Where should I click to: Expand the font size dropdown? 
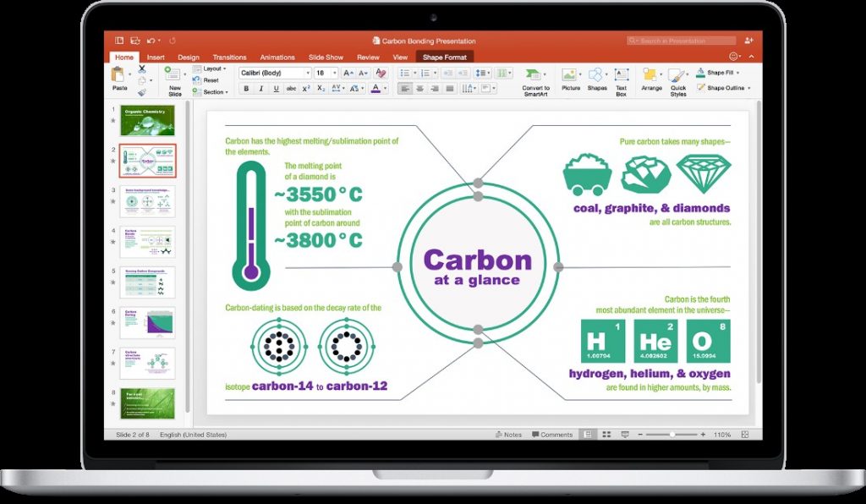click(x=334, y=73)
